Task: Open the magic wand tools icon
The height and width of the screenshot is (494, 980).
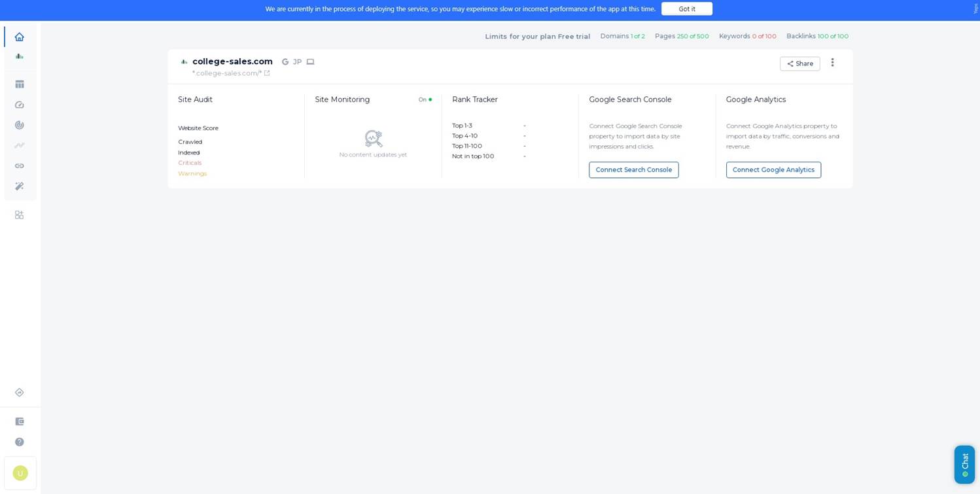Action: (x=20, y=186)
